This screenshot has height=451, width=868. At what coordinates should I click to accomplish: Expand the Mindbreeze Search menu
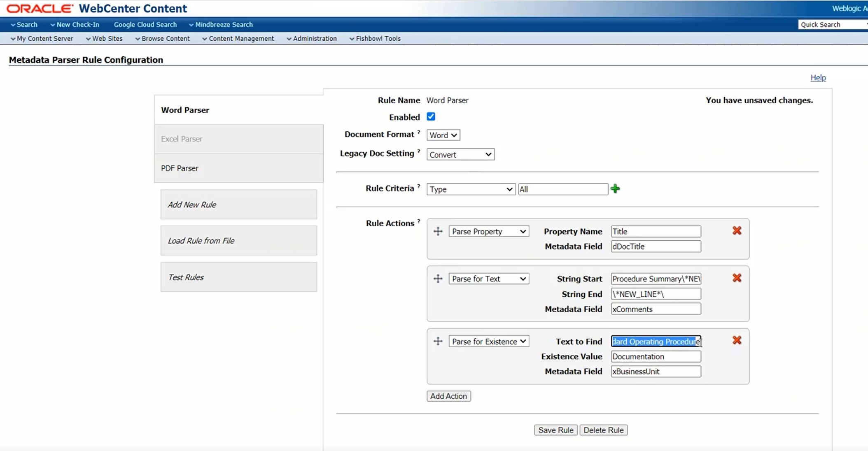[x=221, y=25]
